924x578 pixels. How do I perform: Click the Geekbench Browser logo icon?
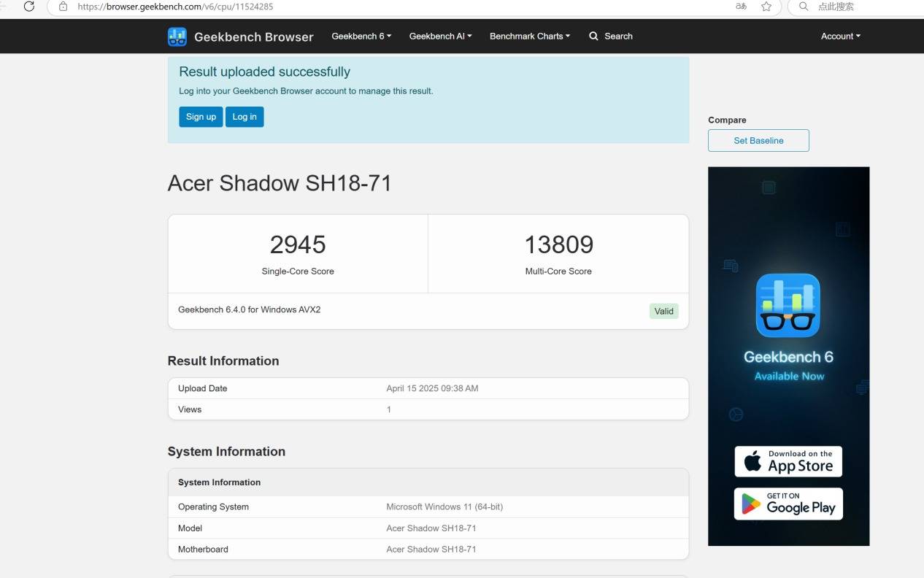[x=177, y=36]
